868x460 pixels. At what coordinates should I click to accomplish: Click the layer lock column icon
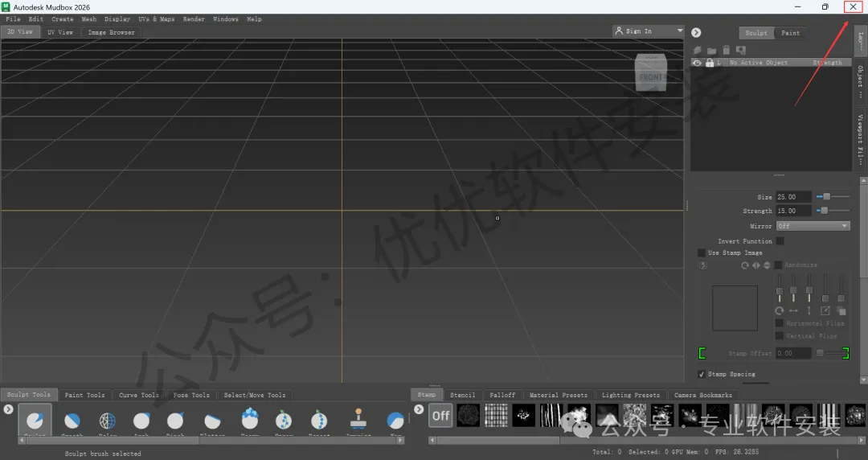tap(710, 63)
